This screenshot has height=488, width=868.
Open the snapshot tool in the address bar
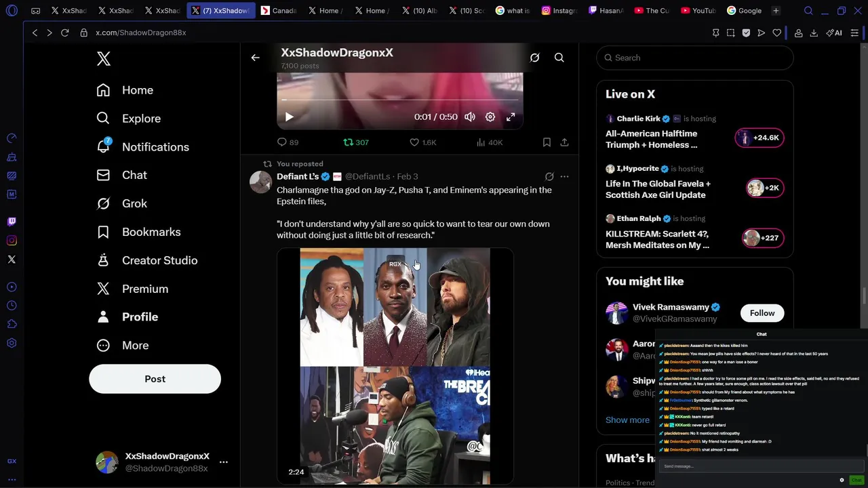(730, 33)
